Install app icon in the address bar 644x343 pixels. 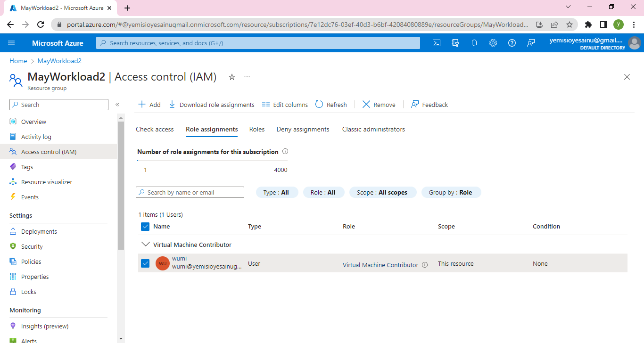pos(539,24)
